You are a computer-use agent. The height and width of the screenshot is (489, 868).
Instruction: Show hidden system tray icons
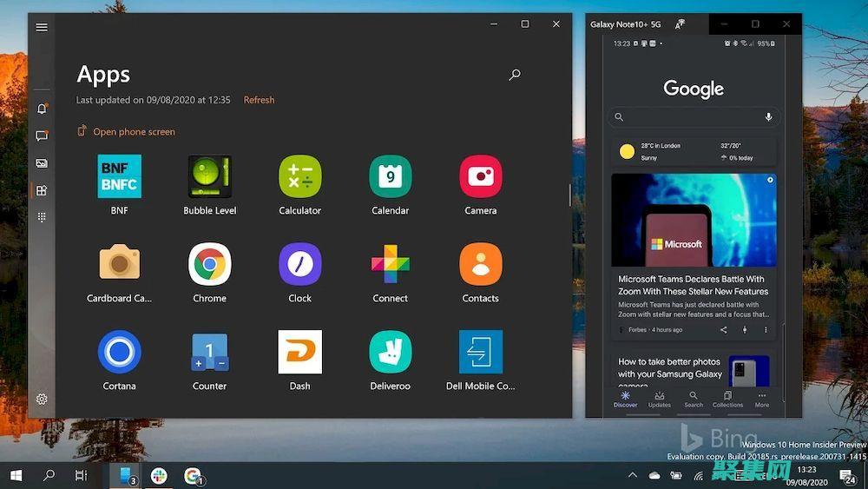633,475
